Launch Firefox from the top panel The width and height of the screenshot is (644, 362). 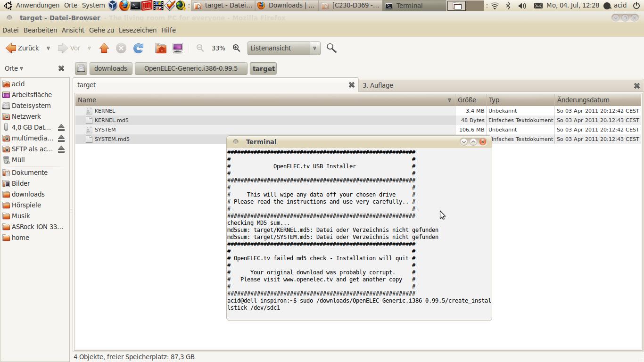[124, 6]
